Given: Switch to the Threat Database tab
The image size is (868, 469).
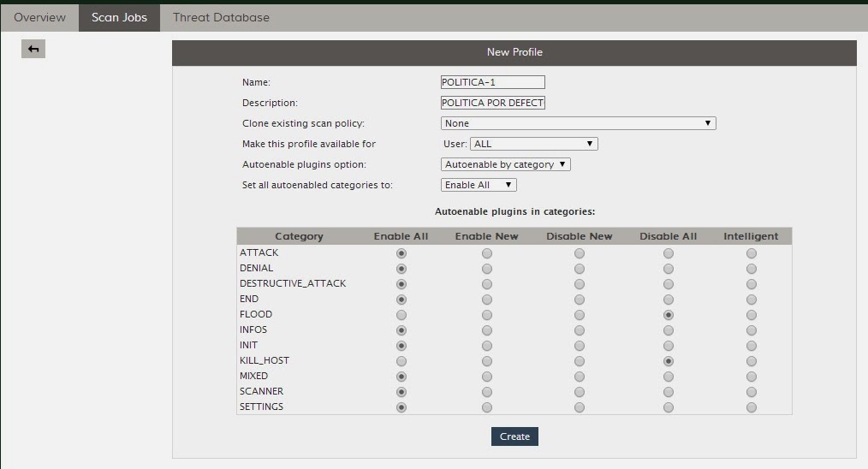Looking at the screenshot, I should pyautogui.click(x=221, y=17).
